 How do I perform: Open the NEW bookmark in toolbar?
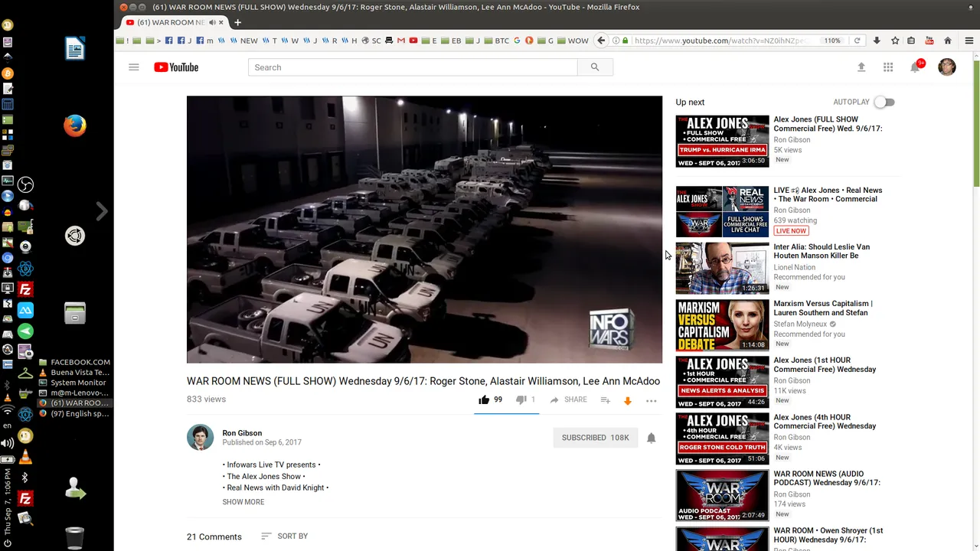(x=244, y=41)
